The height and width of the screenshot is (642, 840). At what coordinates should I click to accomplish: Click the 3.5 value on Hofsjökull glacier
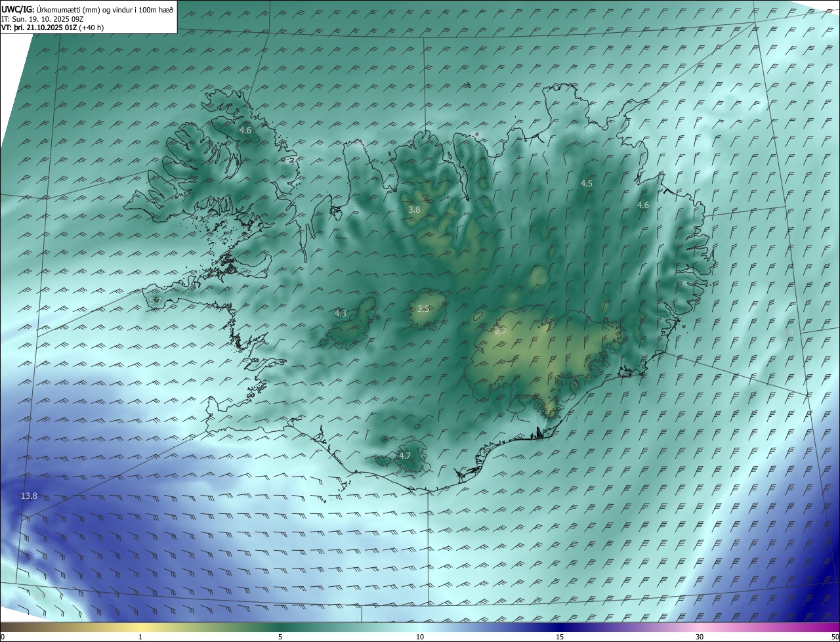pyautogui.click(x=423, y=309)
